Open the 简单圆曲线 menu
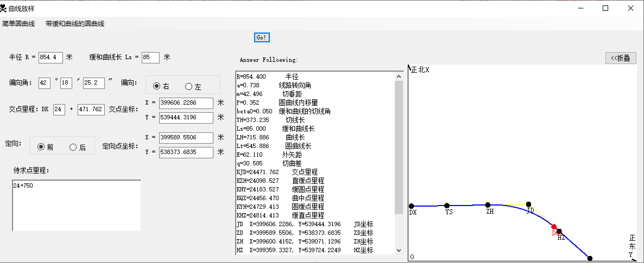Image resolution: width=644 pixels, height=263 pixels. (18, 24)
